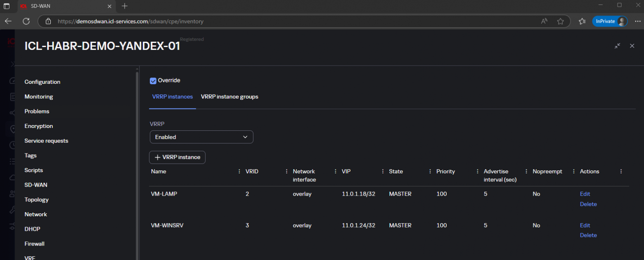Image resolution: width=644 pixels, height=260 pixels.
Task: Switch to VRRP instance groups tab
Action: [x=230, y=97]
